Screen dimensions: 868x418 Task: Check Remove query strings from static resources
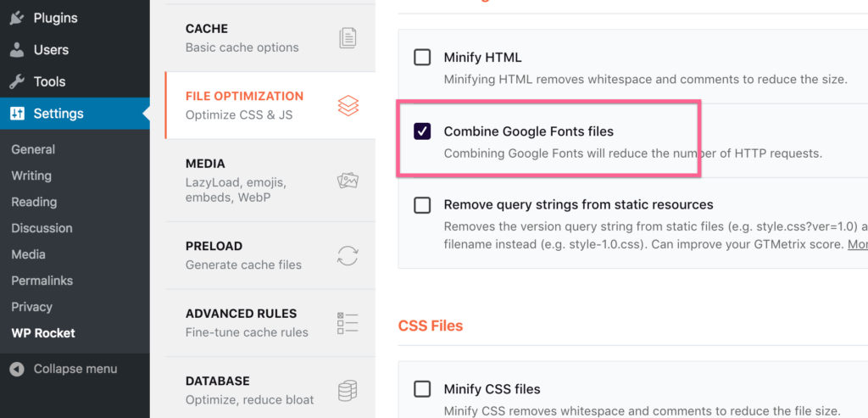tap(422, 205)
